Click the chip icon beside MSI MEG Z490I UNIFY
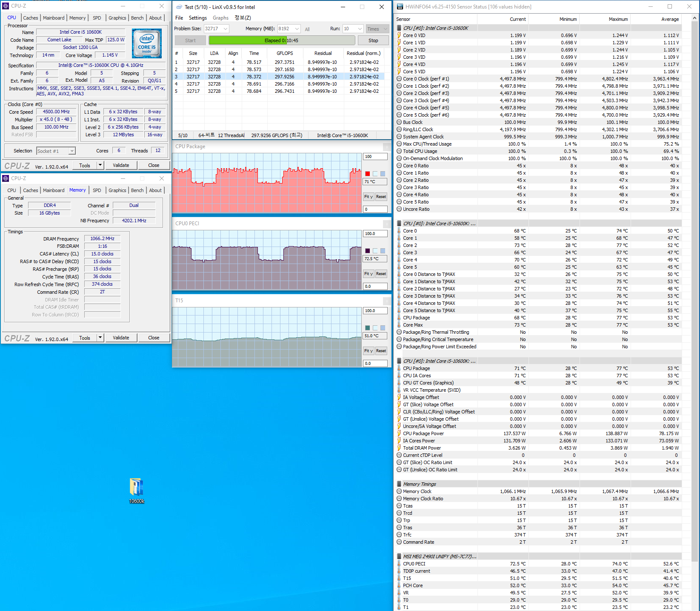The height and width of the screenshot is (611, 700). pos(399,556)
